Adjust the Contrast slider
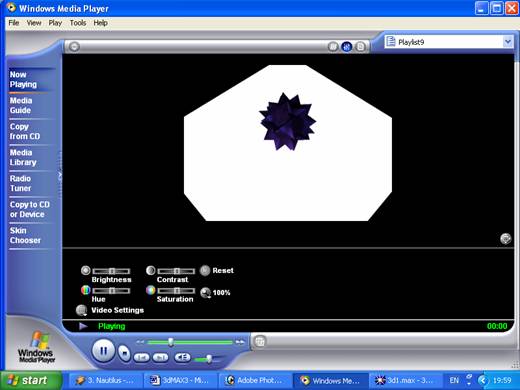Viewport: 520px width, 390px height. tap(176, 271)
